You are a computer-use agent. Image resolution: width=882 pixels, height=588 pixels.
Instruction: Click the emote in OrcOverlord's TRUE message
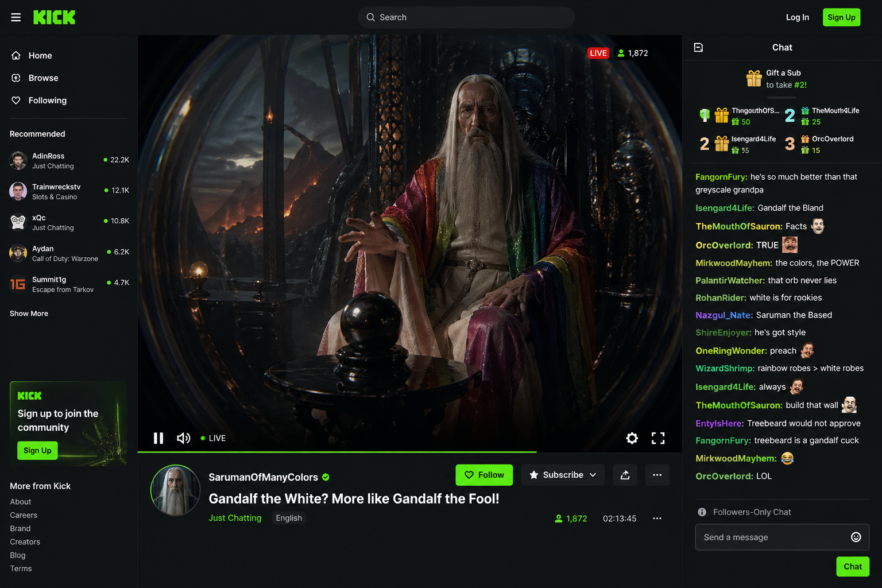coord(790,245)
